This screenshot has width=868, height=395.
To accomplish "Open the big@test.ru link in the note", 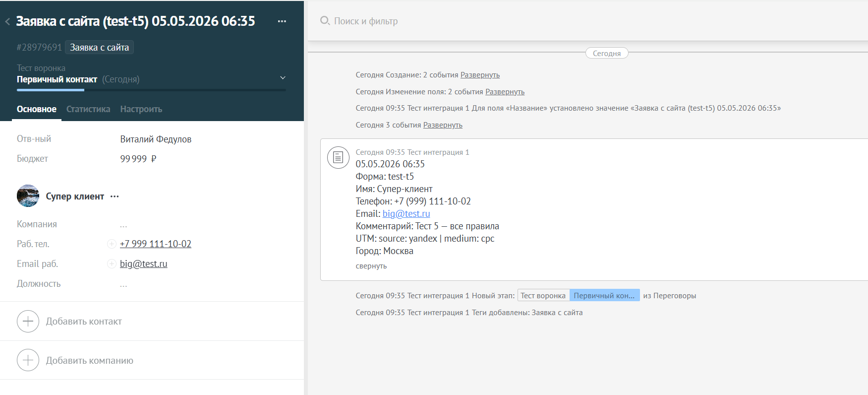I will coord(406,214).
